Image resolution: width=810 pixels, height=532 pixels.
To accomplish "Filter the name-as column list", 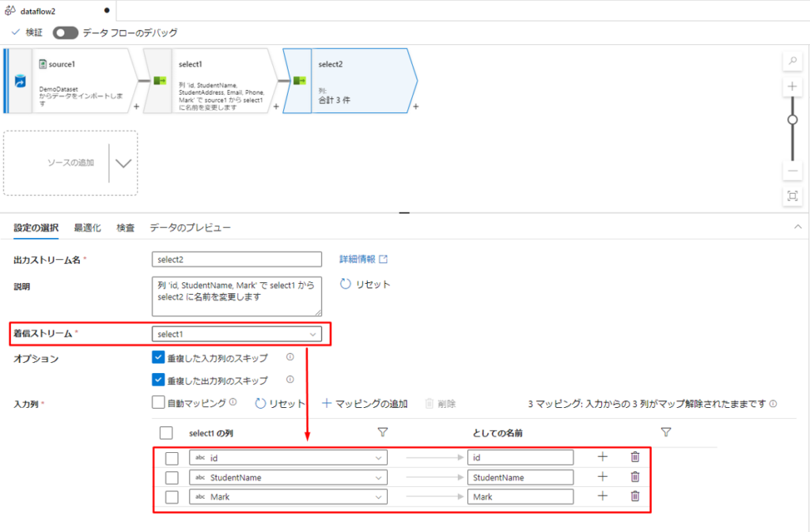I will (x=666, y=432).
